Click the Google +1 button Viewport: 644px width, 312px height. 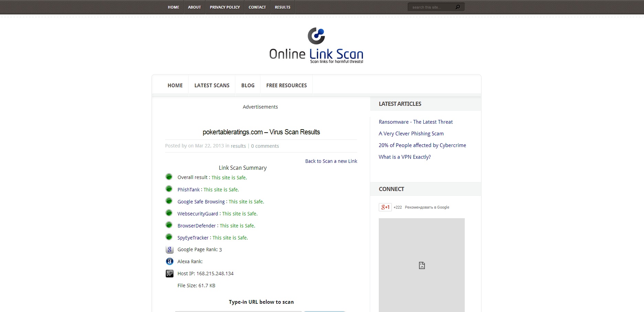point(385,207)
